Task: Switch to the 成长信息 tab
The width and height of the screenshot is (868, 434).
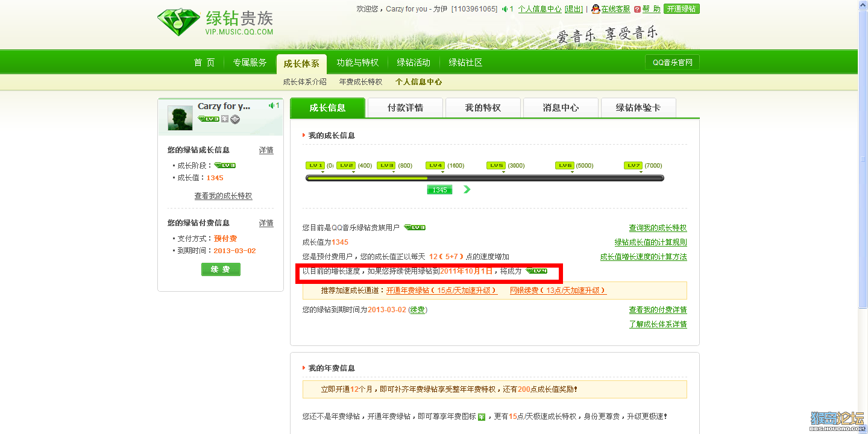Action: 327,108
